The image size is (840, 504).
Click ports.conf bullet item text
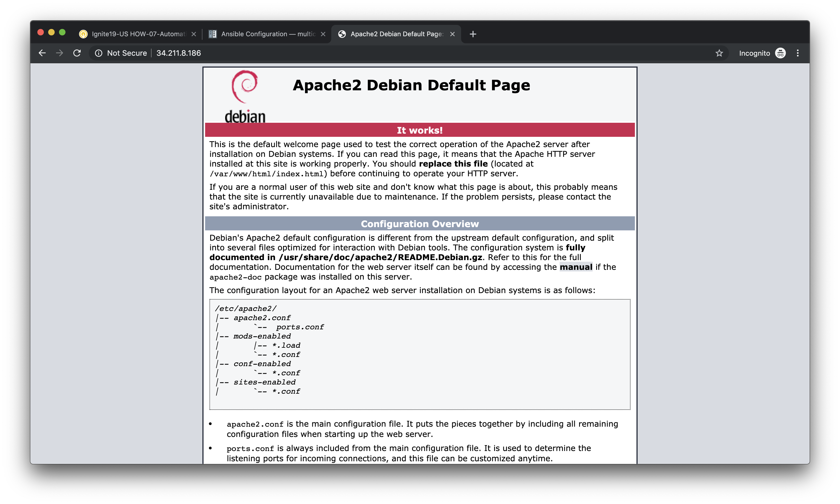point(409,453)
